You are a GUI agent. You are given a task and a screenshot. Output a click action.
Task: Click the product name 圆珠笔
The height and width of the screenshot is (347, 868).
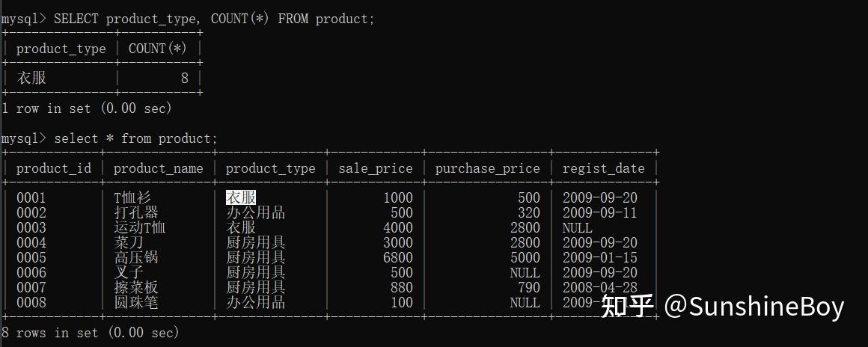coord(135,302)
